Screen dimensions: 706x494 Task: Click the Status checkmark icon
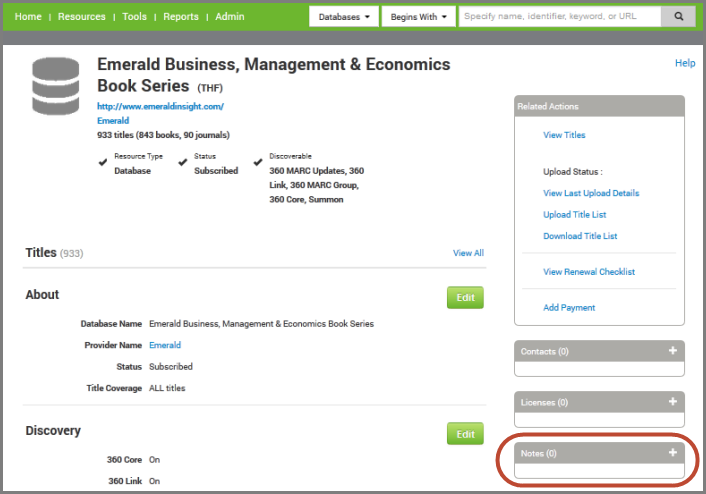[x=182, y=162]
